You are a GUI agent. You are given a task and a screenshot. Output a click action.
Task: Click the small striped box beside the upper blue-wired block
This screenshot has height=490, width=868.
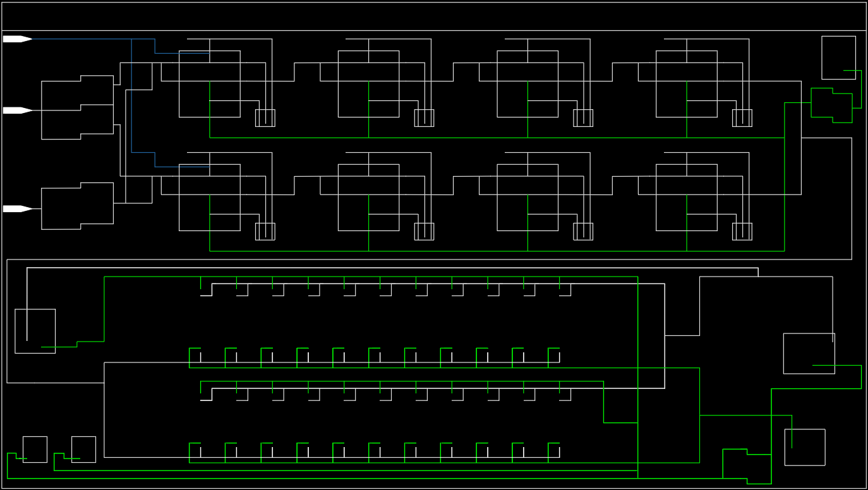click(x=265, y=118)
